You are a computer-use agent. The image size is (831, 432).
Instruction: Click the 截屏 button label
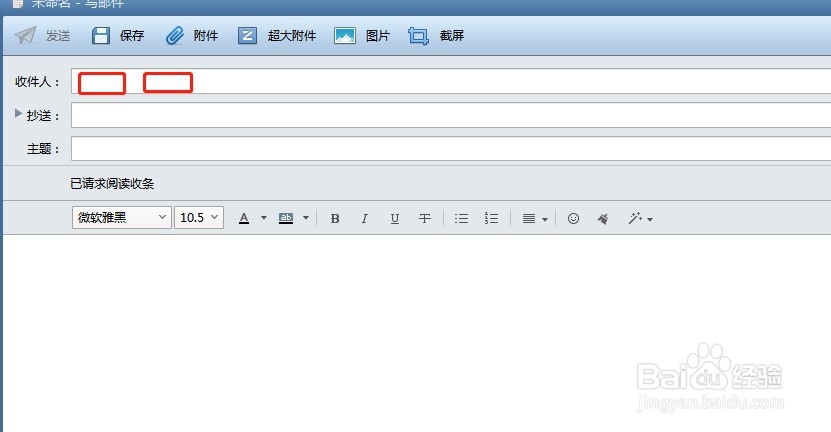452,36
